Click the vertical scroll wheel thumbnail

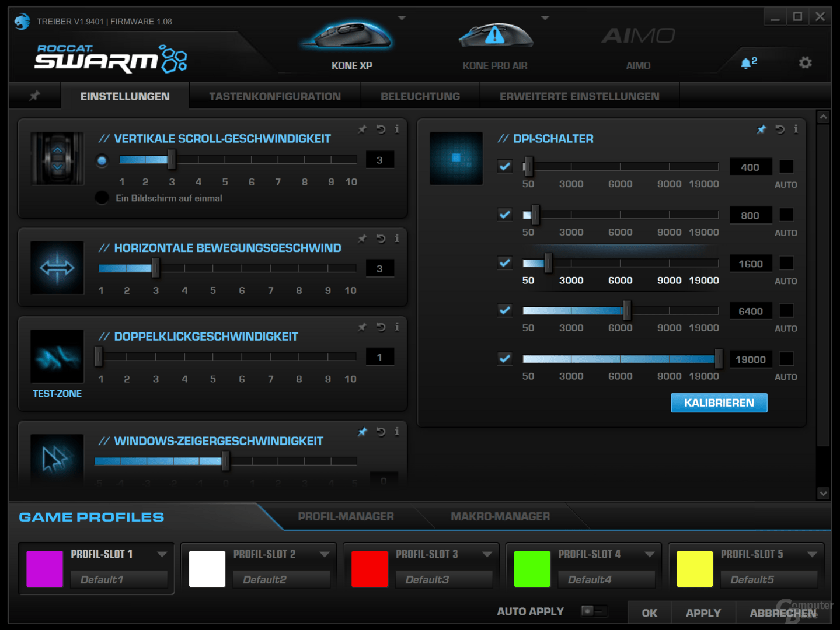point(57,159)
